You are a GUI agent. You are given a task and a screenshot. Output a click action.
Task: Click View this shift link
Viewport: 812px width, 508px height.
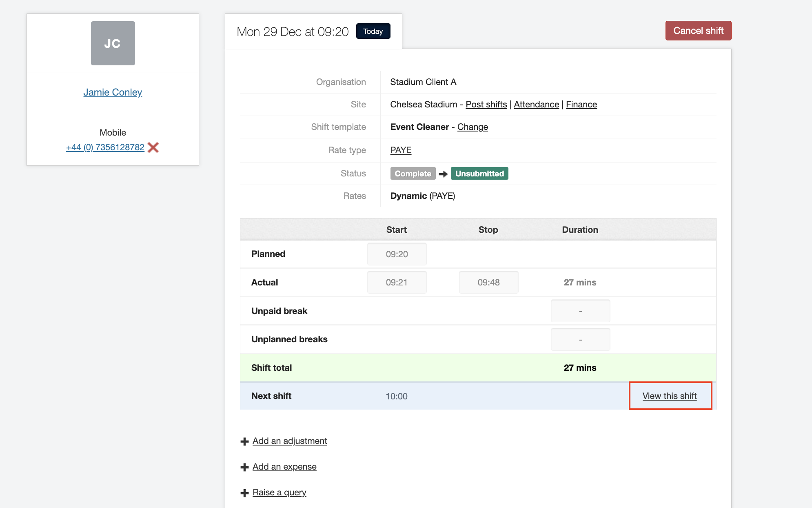pyautogui.click(x=669, y=396)
